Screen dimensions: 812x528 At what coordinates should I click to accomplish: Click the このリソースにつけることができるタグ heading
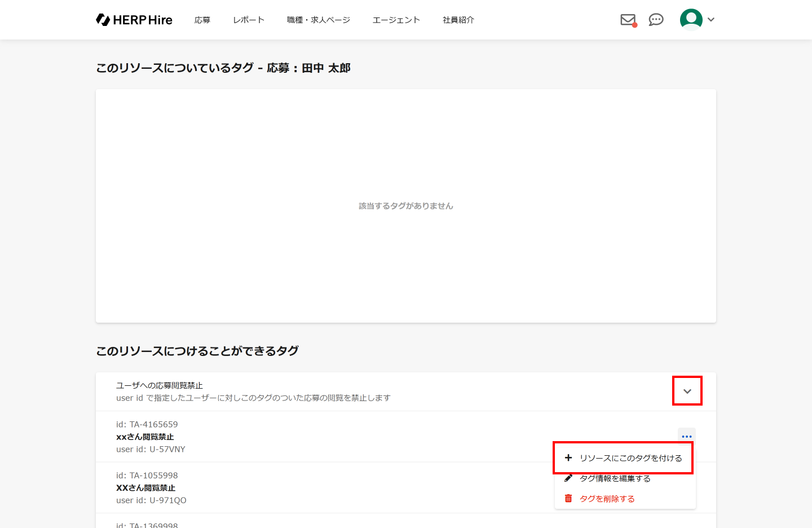pyautogui.click(x=197, y=351)
